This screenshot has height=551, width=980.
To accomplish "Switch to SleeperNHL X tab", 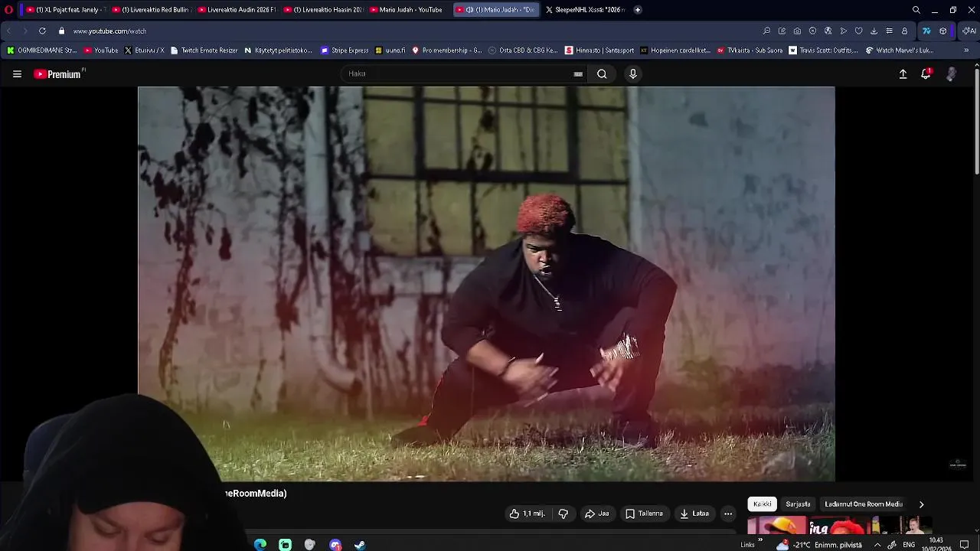I will 585,10.
